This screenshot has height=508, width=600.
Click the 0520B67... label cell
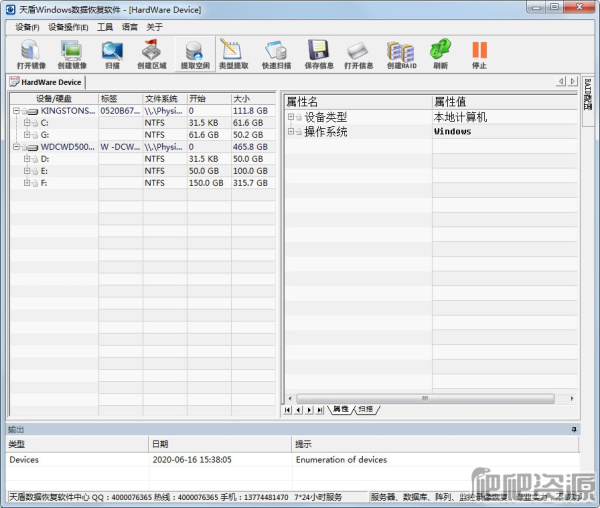(120, 111)
